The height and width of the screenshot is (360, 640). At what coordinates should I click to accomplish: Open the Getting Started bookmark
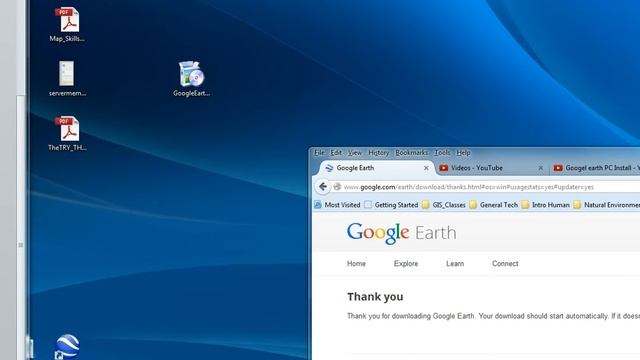click(391, 205)
